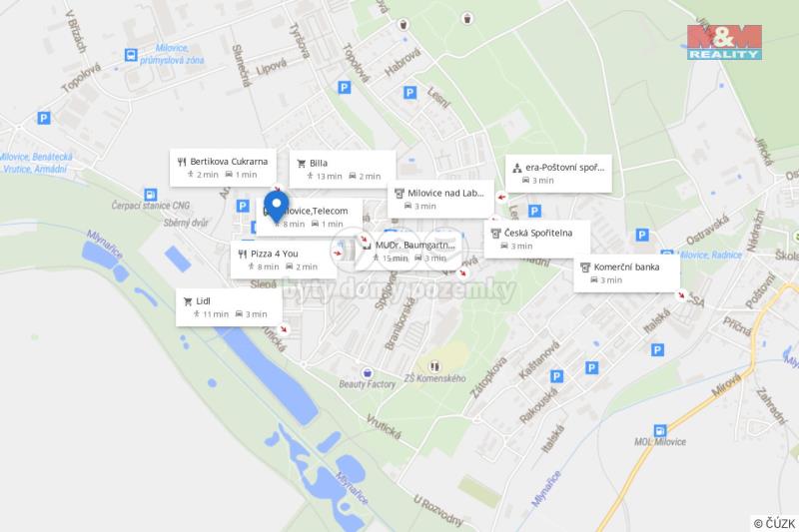Click the M&M Reality logo
799x532 pixels.
click(724, 42)
